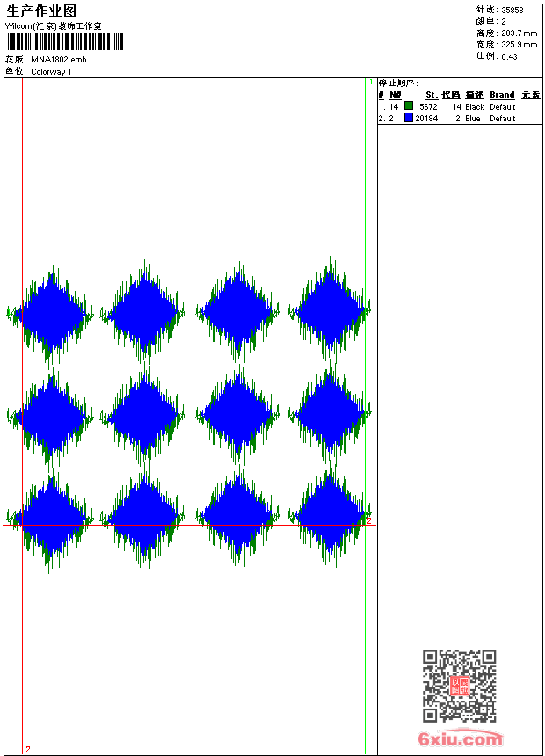Click the 元素 column header
This screenshot has width=545, height=756.
(531, 95)
